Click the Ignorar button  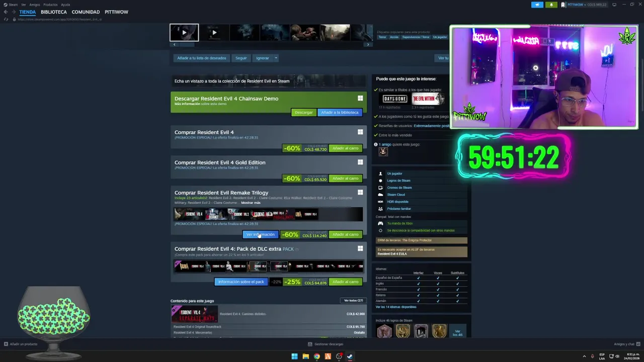(x=263, y=58)
